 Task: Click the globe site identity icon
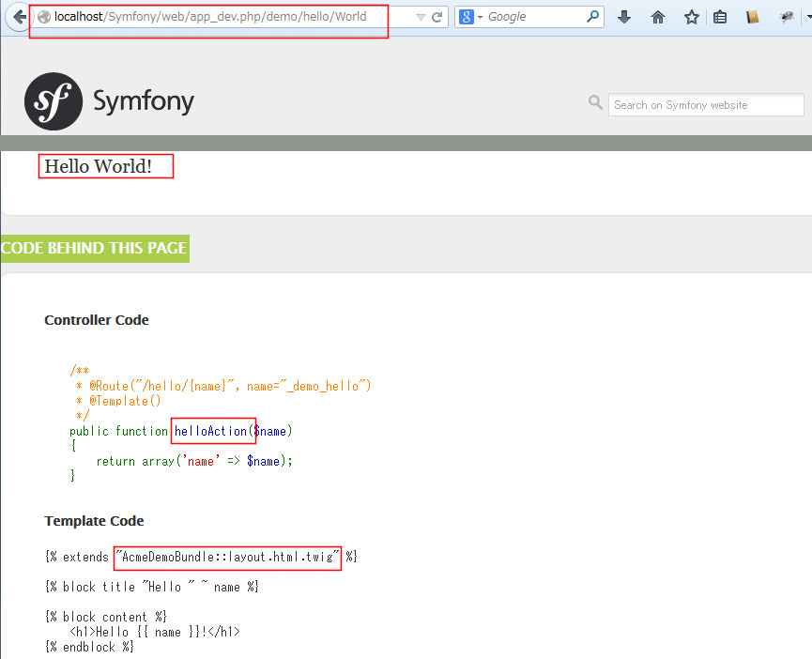[x=44, y=17]
